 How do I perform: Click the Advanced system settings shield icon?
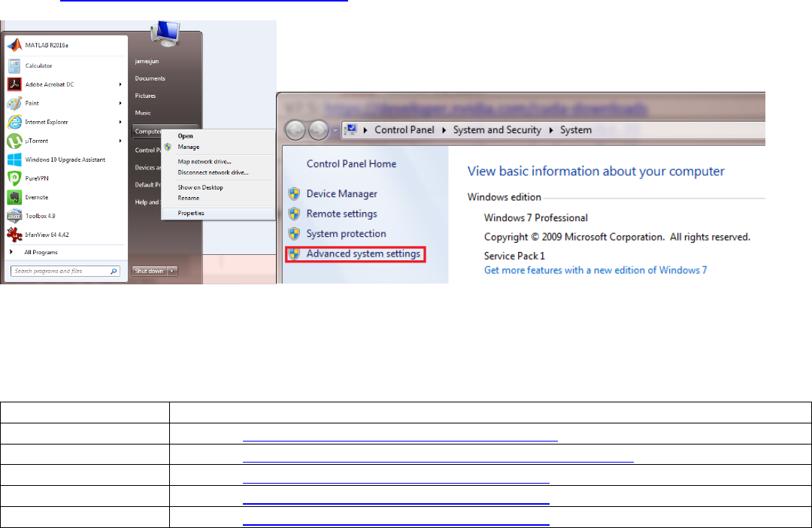click(294, 254)
